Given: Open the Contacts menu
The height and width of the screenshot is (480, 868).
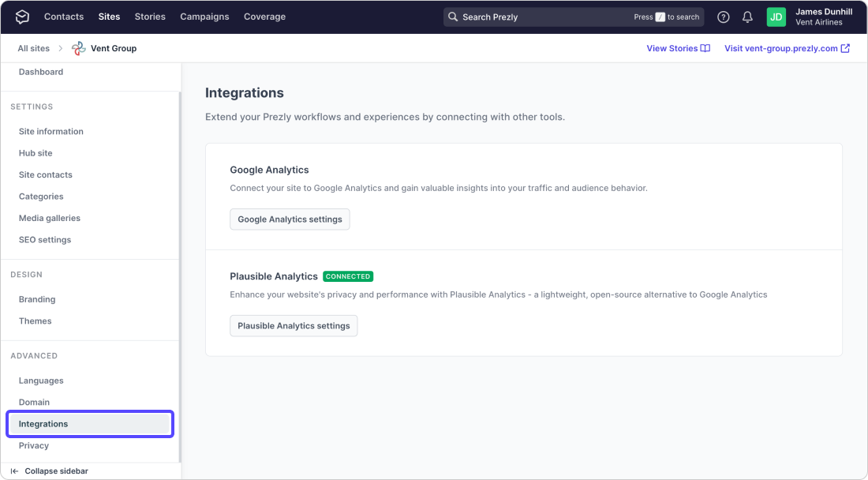Looking at the screenshot, I should 64,17.
